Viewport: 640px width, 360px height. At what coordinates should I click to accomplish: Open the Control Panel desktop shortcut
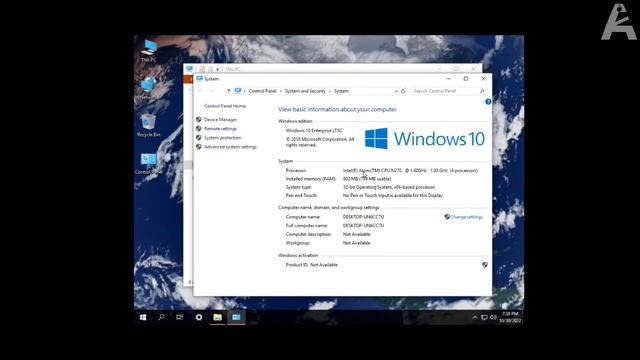(x=148, y=163)
